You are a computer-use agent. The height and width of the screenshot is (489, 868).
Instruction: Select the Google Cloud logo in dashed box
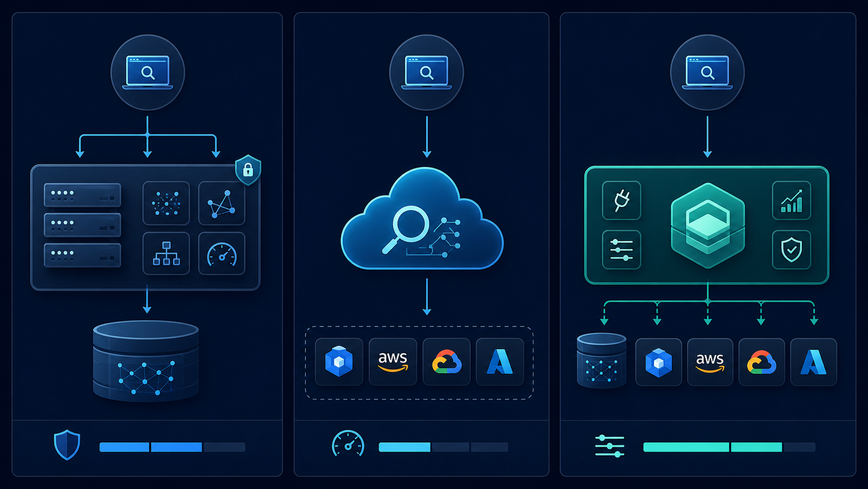point(446,362)
